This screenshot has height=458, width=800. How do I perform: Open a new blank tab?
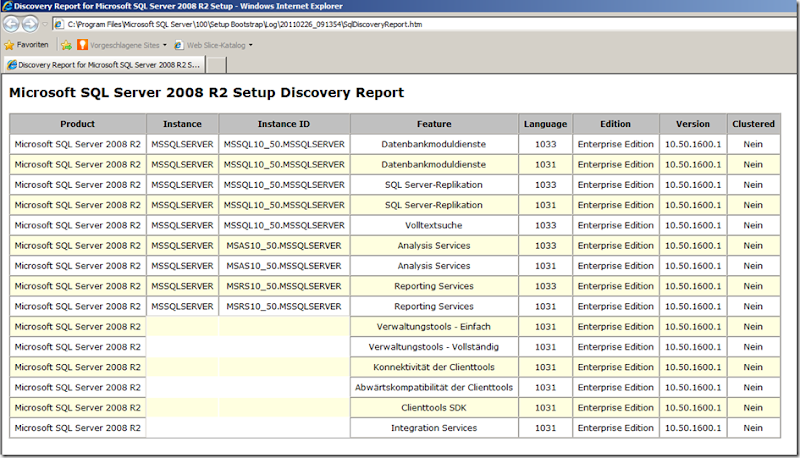216,65
